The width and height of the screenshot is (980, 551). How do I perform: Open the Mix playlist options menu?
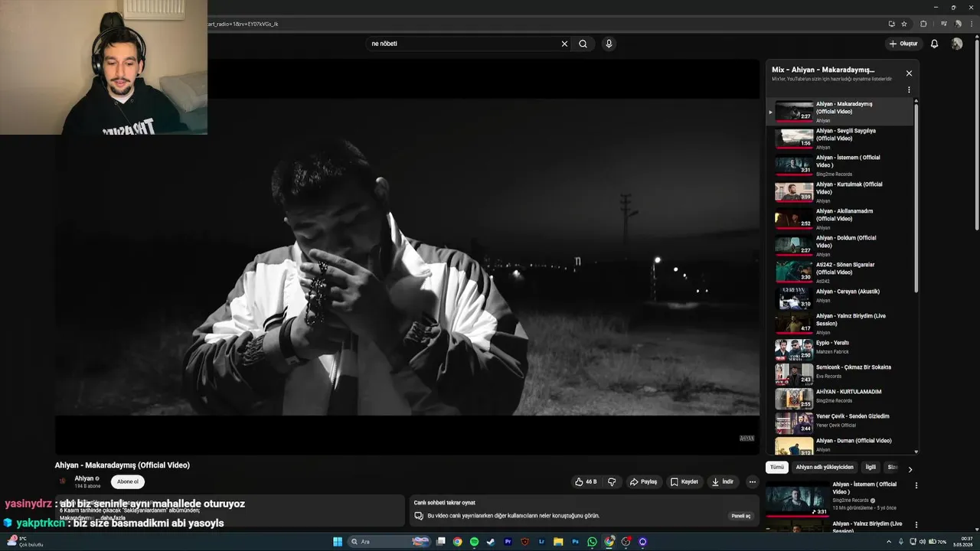909,90
